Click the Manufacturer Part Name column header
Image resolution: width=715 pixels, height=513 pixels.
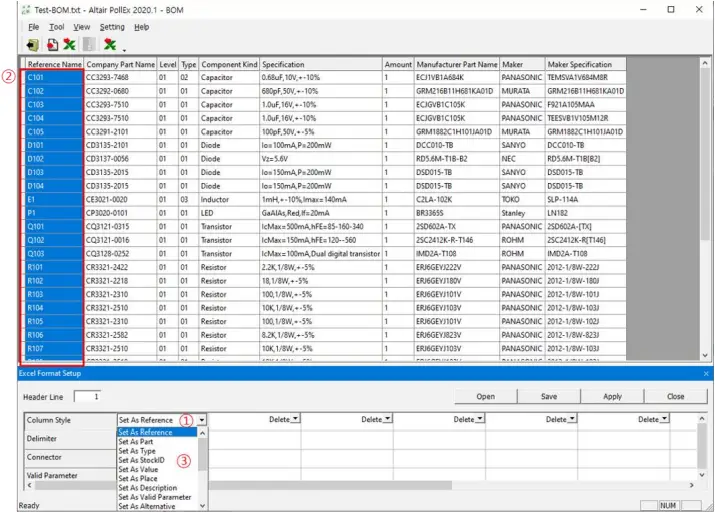[x=456, y=64]
